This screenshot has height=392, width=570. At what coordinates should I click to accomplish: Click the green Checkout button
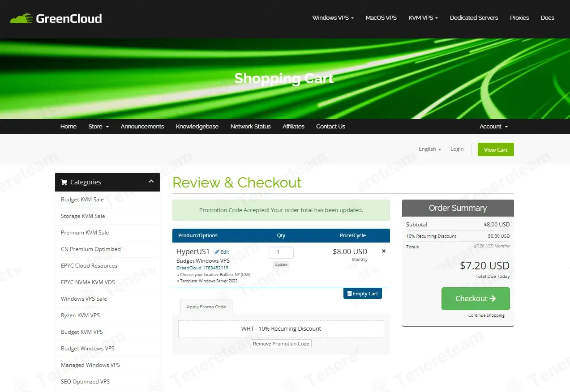pos(476,298)
